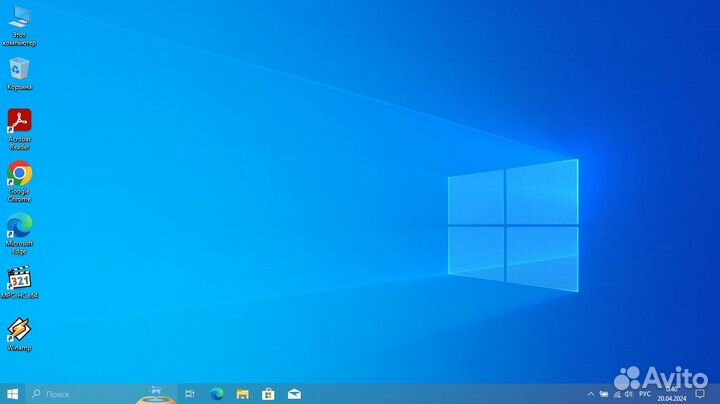Open the clock showing date 20.04.2024

(671, 394)
